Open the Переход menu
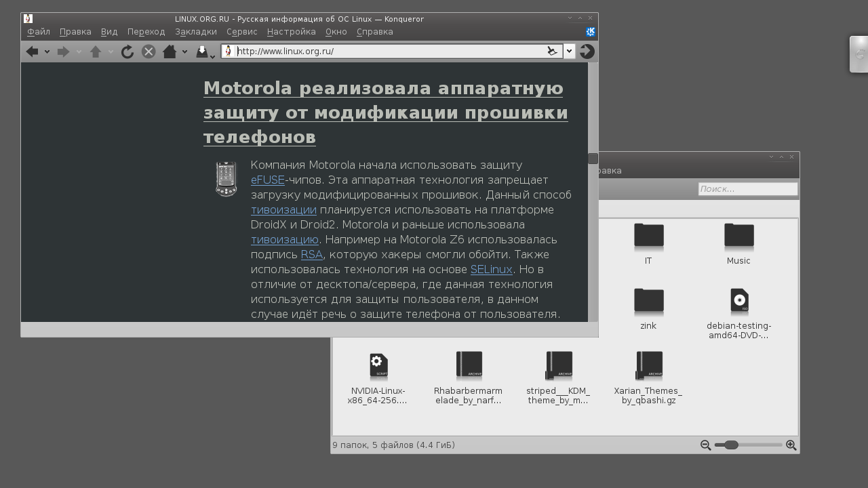The width and height of the screenshot is (868, 488). 146,32
